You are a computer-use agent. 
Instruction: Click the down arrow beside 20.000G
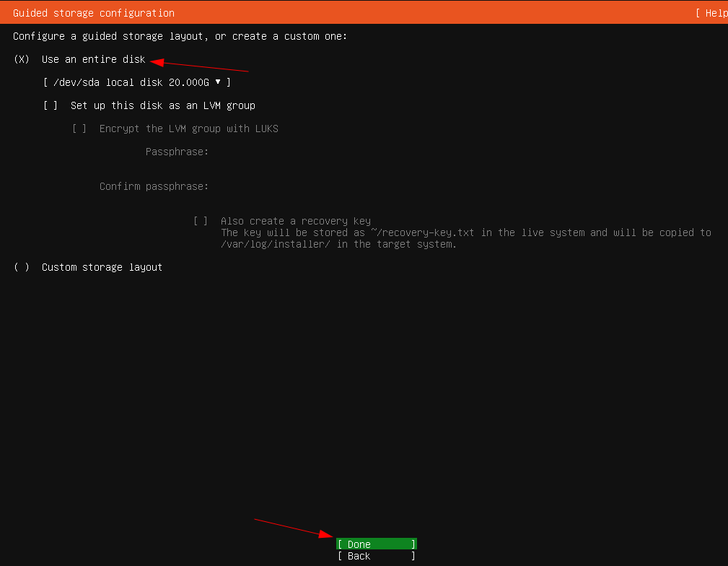(x=218, y=82)
